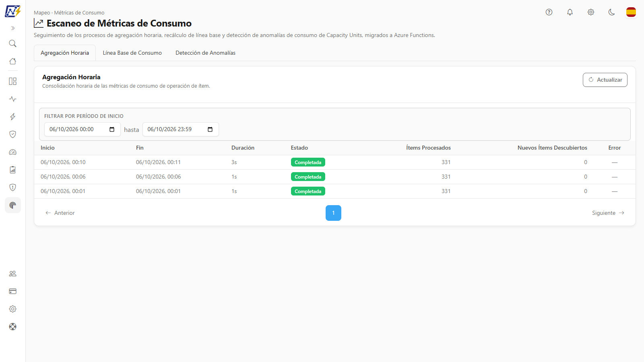The height and width of the screenshot is (362, 644).
Task: Open the help question mark icon
Action: (549, 12)
